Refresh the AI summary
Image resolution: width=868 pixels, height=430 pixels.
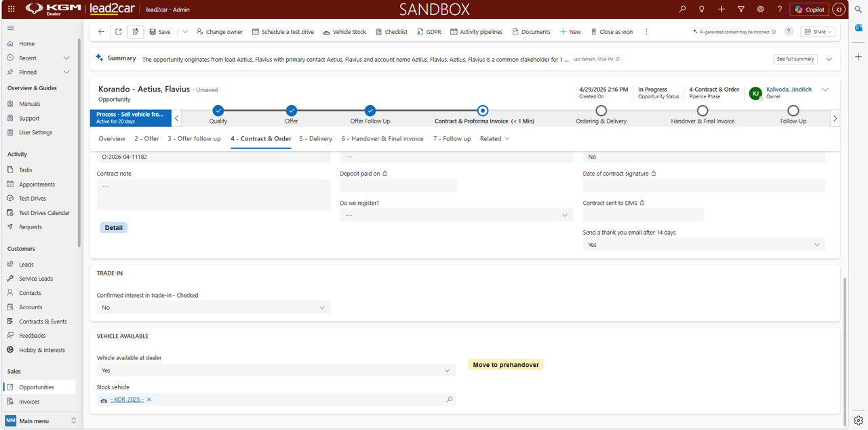tap(618, 59)
